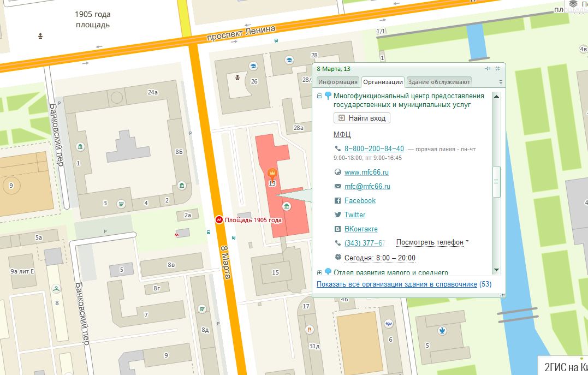Open the Facebook page link
This screenshot has height=375, width=588.
tap(360, 201)
